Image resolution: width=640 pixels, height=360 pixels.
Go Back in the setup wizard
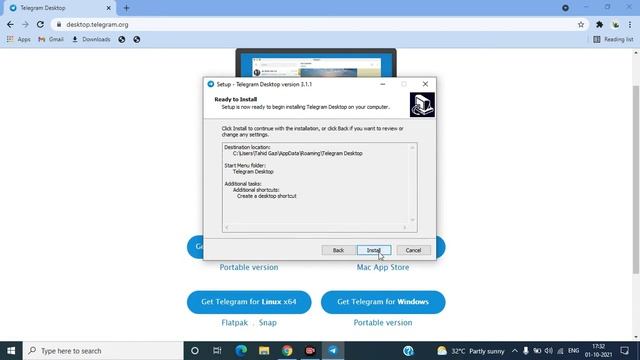tap(338, 250)
